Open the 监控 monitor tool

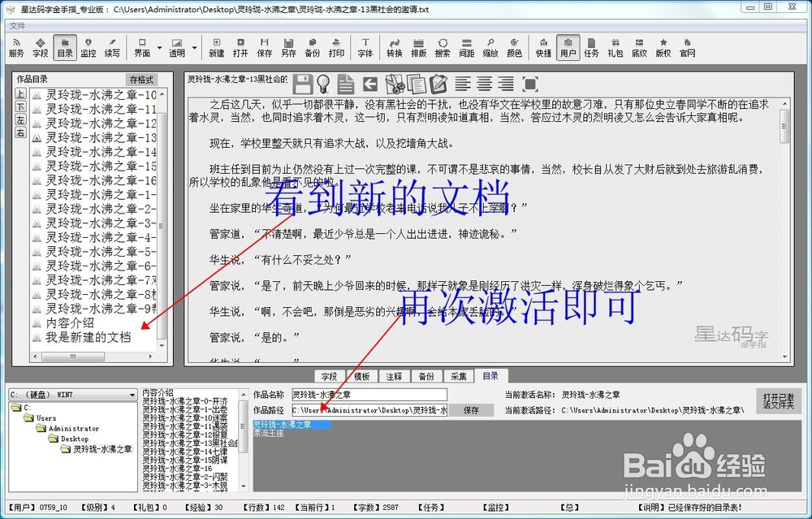pos(89,48)
